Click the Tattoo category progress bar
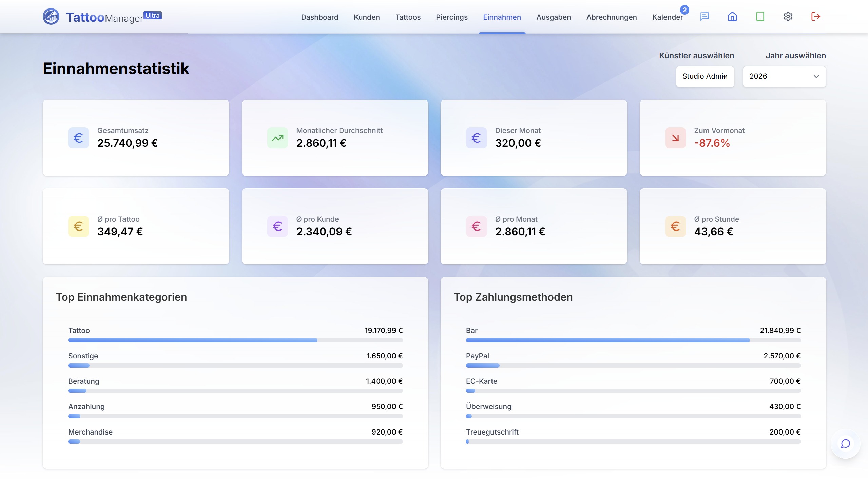Viewport: 868px width, 479px height. (235, 340)
